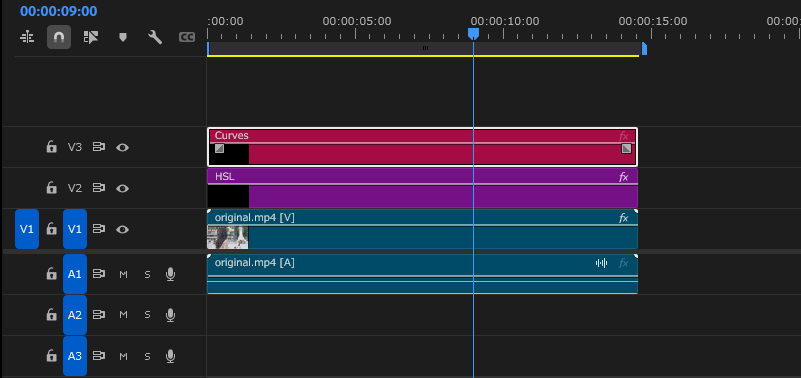Viewport: 801px width, 378px height.
Task: Click the work area bar end handle
Action: (x=644, y=49)
